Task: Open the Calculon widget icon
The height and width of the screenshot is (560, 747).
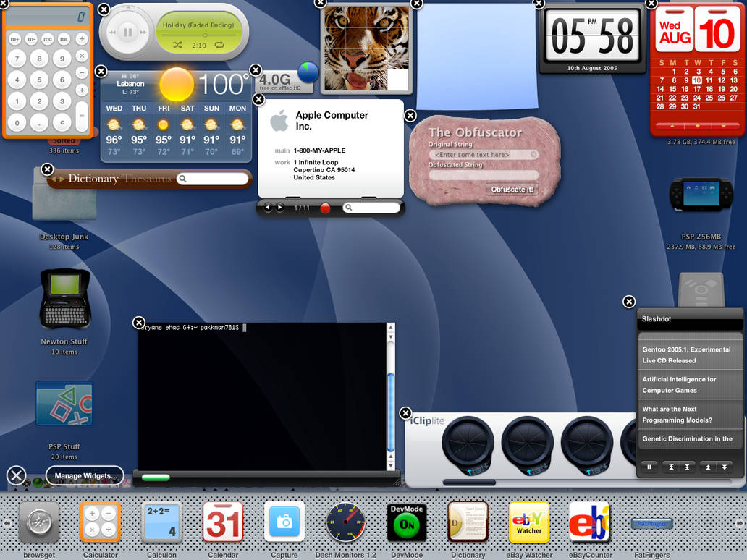Action: pos(161,522)
